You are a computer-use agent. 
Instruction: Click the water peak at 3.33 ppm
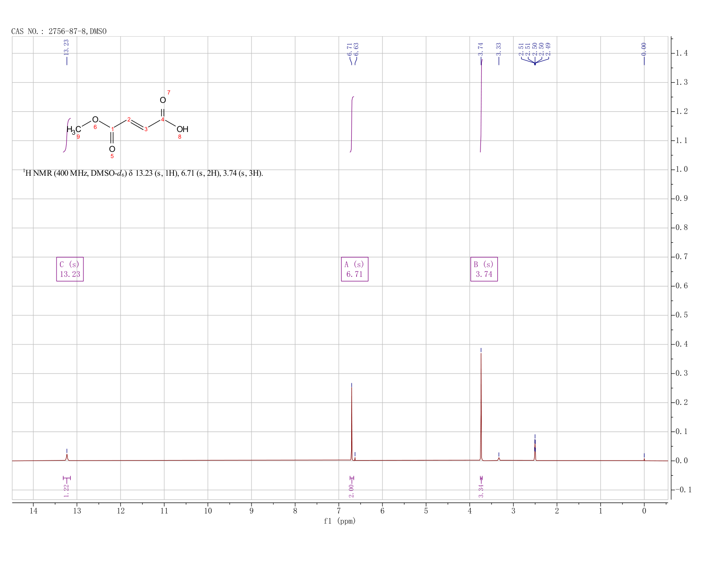pyautogui.click(x=499, y=459)
